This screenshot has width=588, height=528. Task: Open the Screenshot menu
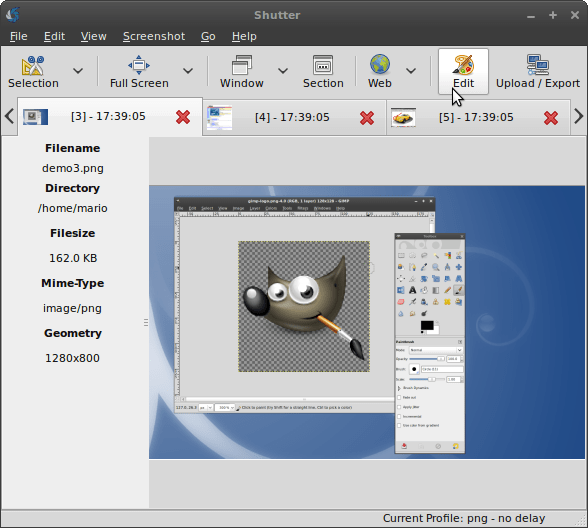coord(154,36)
